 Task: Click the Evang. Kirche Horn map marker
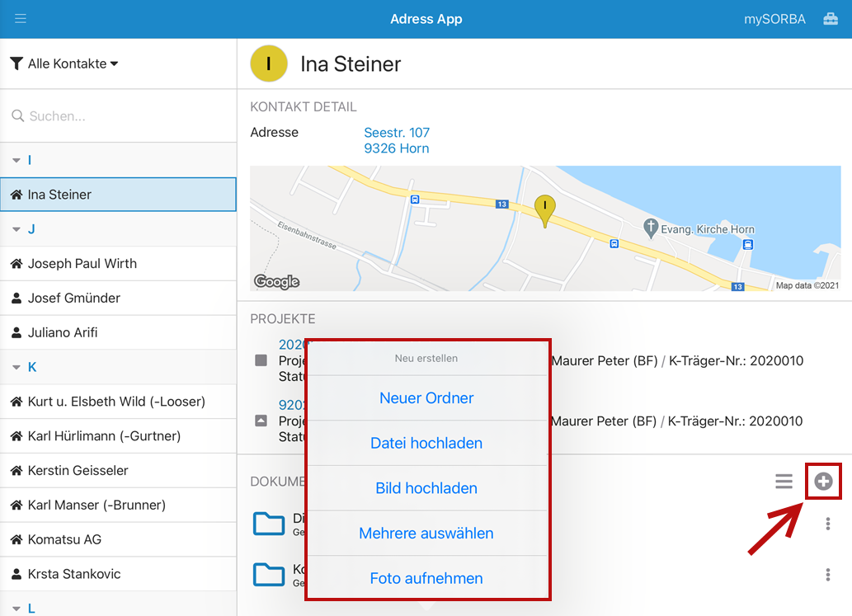point(651,228)
